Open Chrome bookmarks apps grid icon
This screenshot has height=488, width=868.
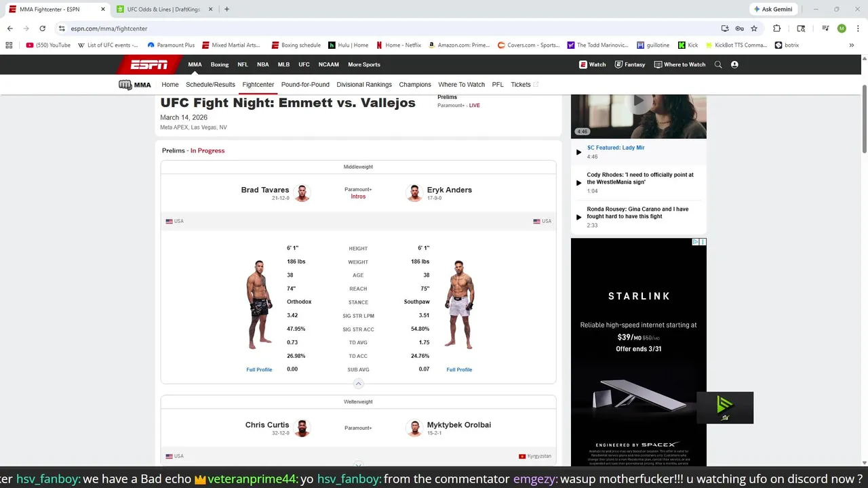pyautogui.click(x=9, y=45)
